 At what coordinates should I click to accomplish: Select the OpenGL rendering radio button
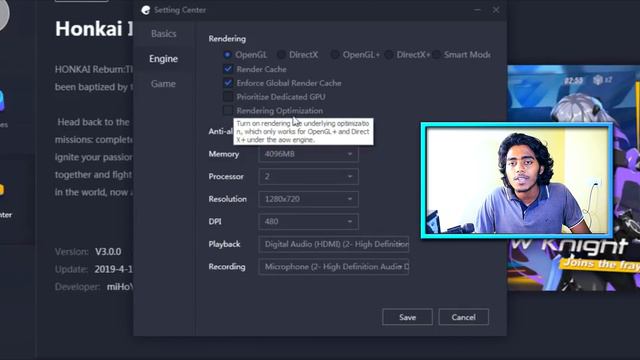pos(227,54)
